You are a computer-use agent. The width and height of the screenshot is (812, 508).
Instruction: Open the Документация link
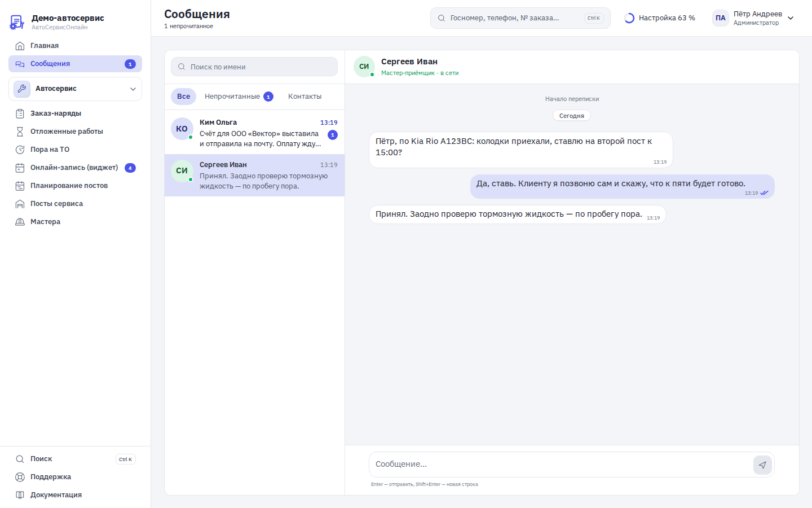[x=75, y=495]
